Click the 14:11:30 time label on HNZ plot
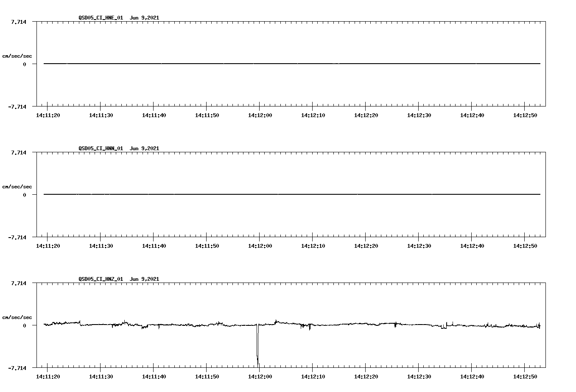576x392 pixels. [x=101, y=377]
